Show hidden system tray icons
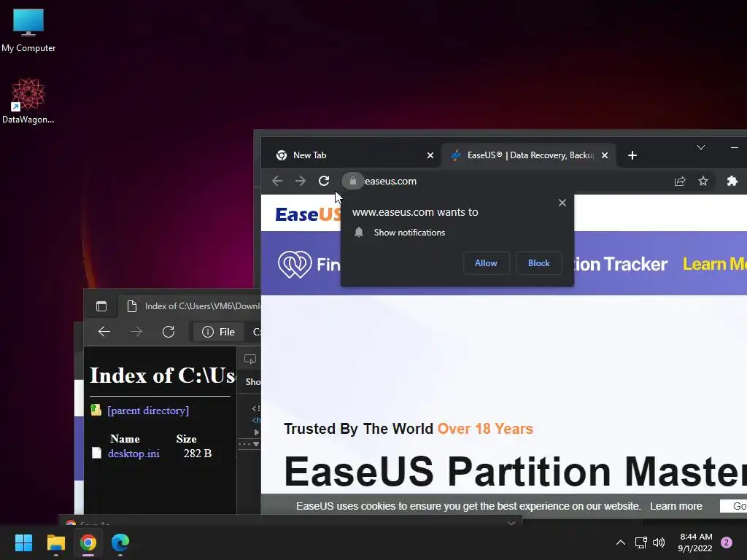The height and width of the screenshot is (560, 747). coord(620,542)
